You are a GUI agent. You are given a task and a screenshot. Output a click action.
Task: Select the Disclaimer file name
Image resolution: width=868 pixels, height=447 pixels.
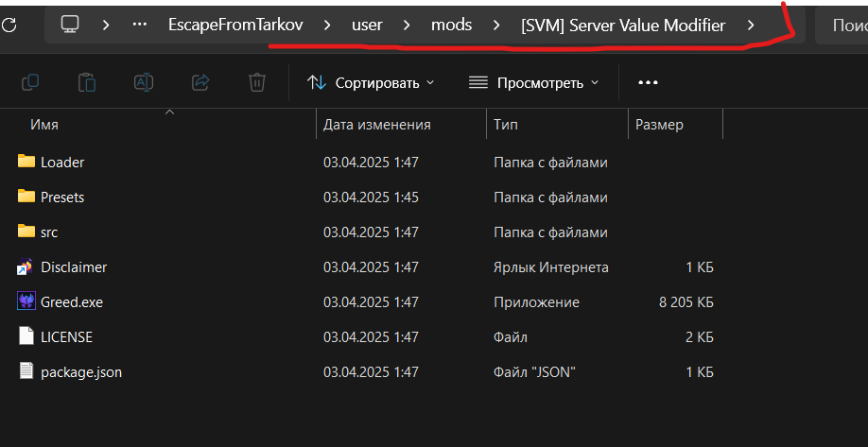tap(74, 267)
